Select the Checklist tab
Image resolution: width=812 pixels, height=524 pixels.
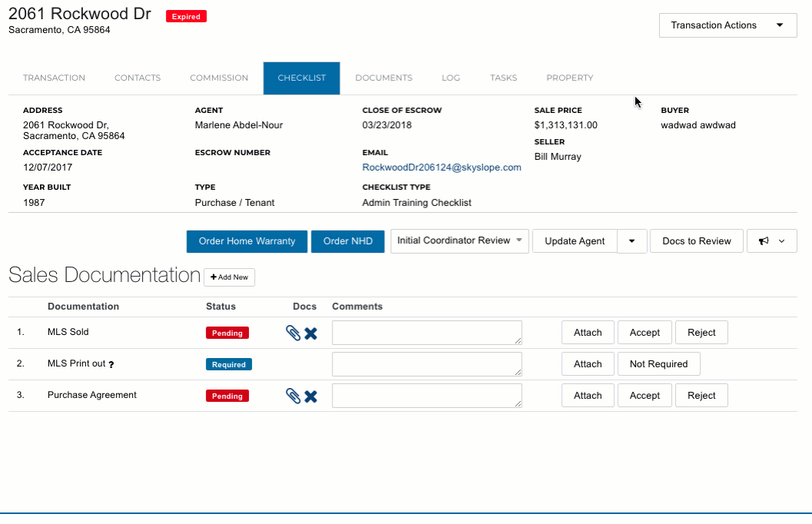(x=301, y=78)
